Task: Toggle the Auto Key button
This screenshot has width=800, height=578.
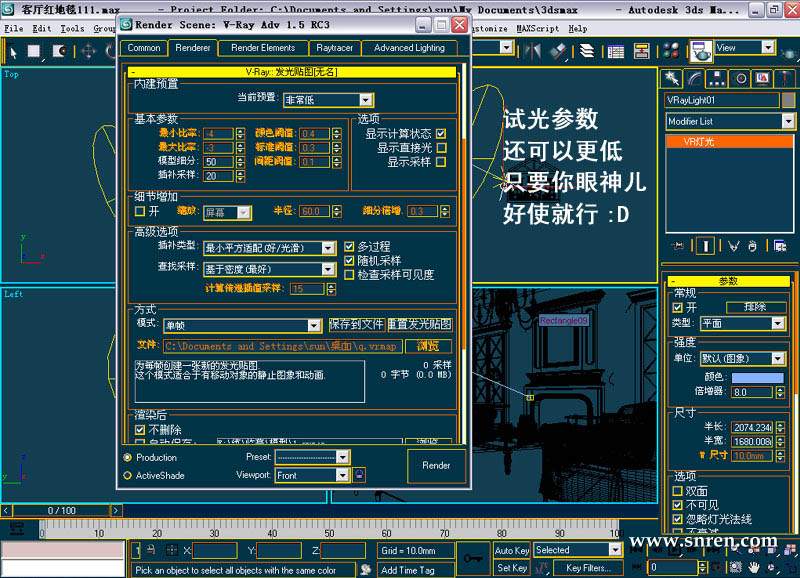Action: [x=512, y=550]
